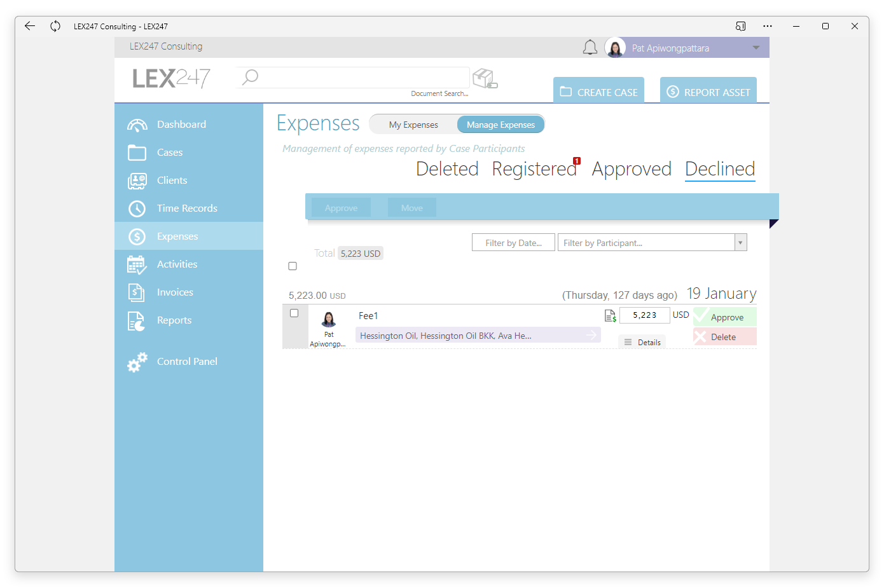This screenshot has height=588, width=884.
Task: Click the Control Panel gears icon
Action: pyautogui.click(x=137, y=362)
